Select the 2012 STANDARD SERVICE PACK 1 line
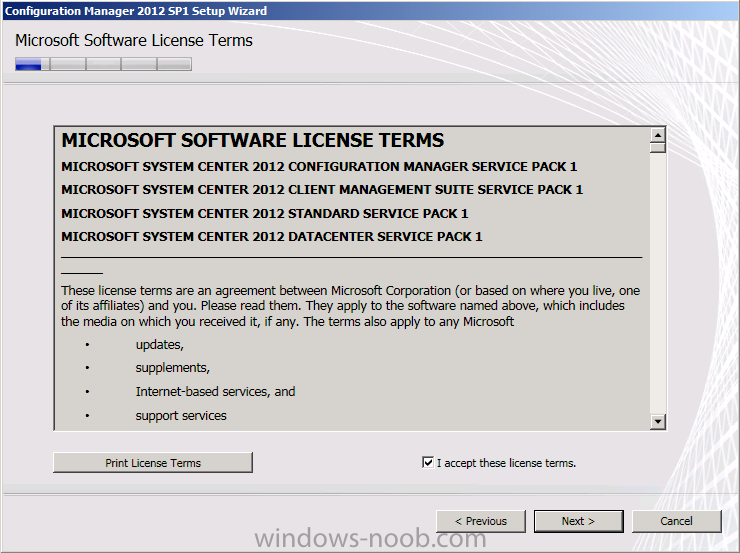The image size is (740, 553). [x=264, y=214]
